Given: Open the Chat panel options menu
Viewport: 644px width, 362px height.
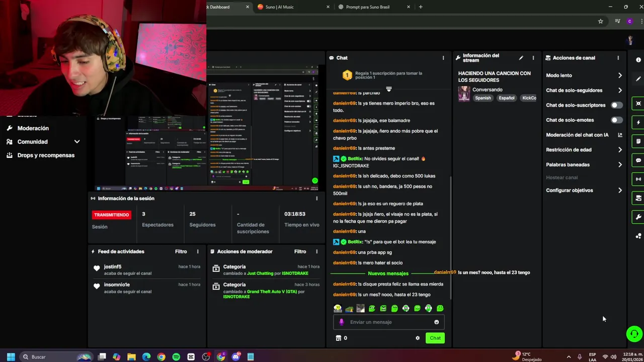Looking at the screenshot, I should (x=443, y=58).
